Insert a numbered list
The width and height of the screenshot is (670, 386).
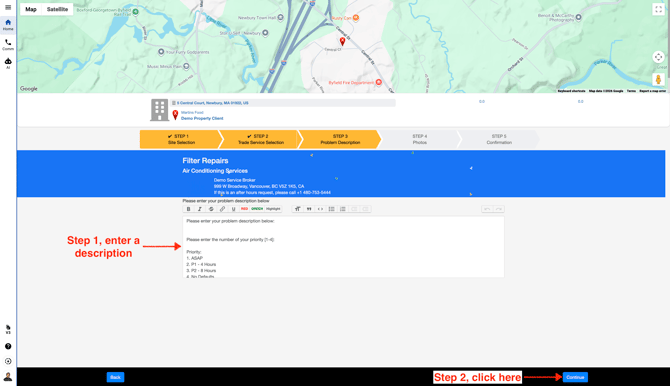tap(343, 209)
